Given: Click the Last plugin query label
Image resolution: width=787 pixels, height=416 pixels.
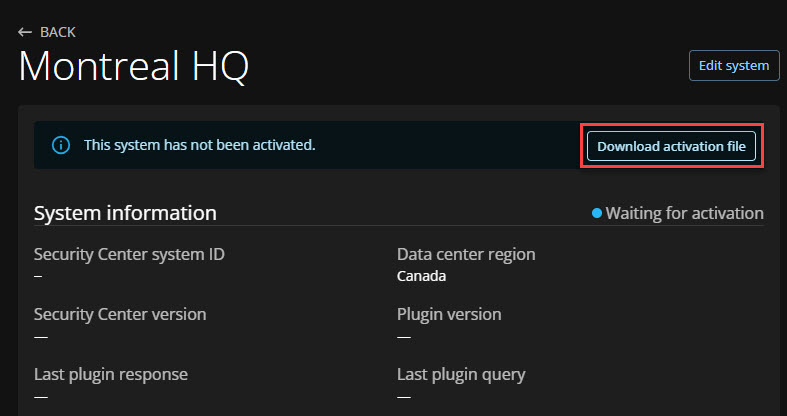Looking at the screenshot, I should [461, 374].
